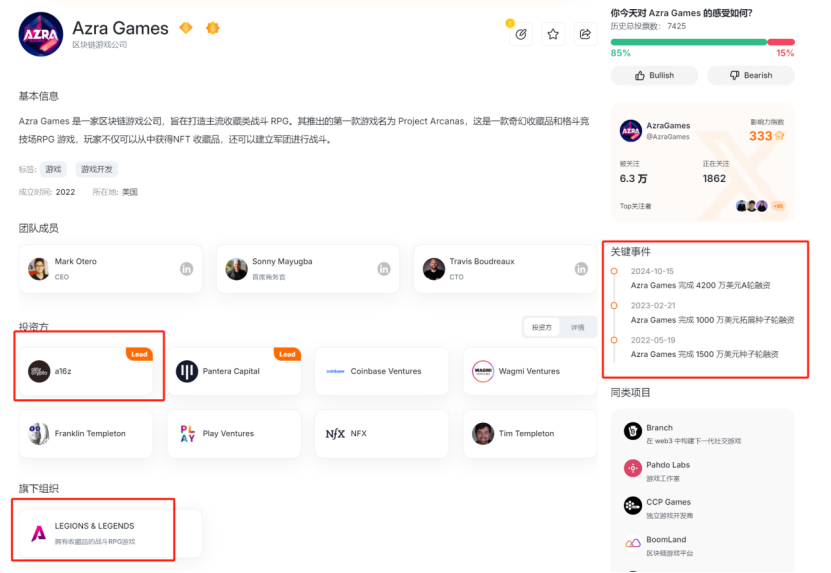Click the influence score 333

(x=760, y=136)
